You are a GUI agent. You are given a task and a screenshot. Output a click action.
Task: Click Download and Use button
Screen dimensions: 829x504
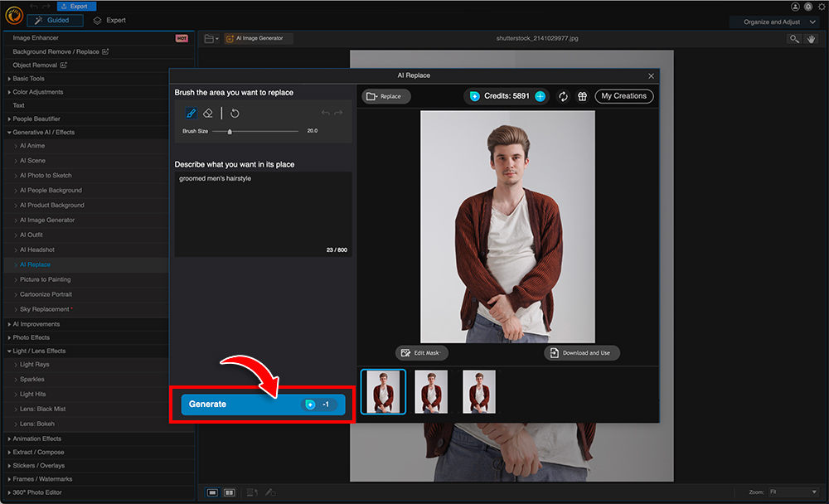[582, 353]
